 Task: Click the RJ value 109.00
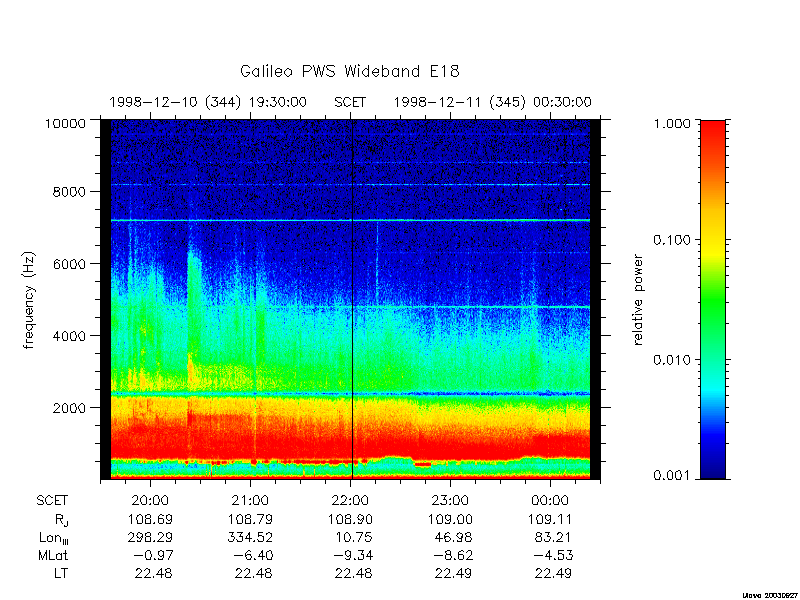click(x=450, y=519)
